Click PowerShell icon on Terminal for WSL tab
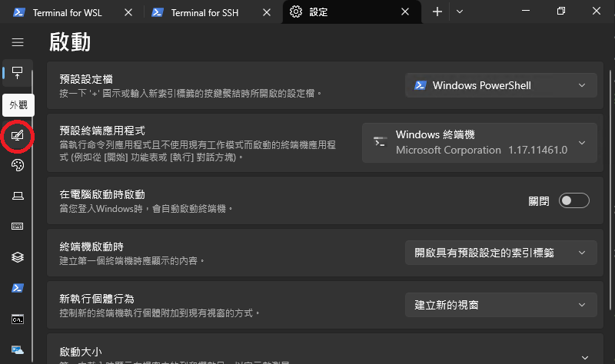 (x=18, y=12)
